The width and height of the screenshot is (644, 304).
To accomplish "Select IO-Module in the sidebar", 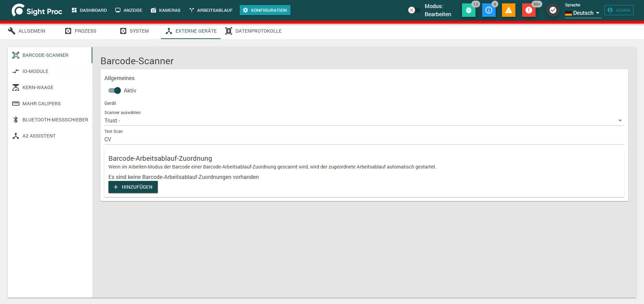I will [50, 71].
